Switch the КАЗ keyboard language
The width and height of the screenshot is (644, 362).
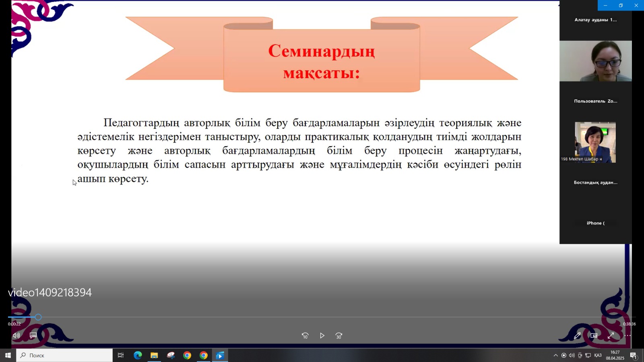[x=598, y=355]
